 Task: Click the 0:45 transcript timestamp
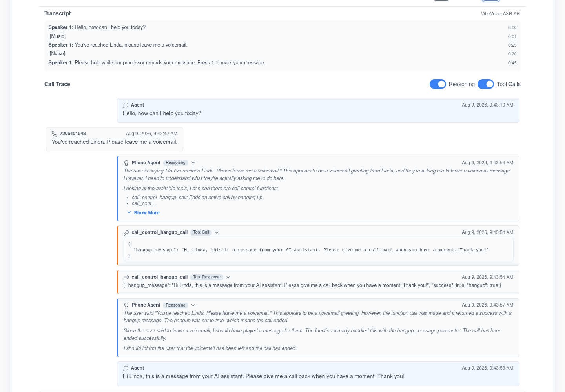click(512, 63)
